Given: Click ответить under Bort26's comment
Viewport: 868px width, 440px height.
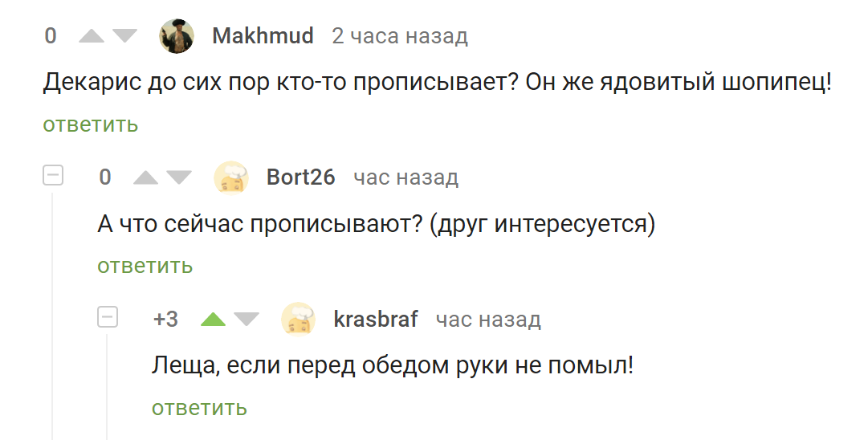Looking at the screenshot, I should click(x=145, y=266).
